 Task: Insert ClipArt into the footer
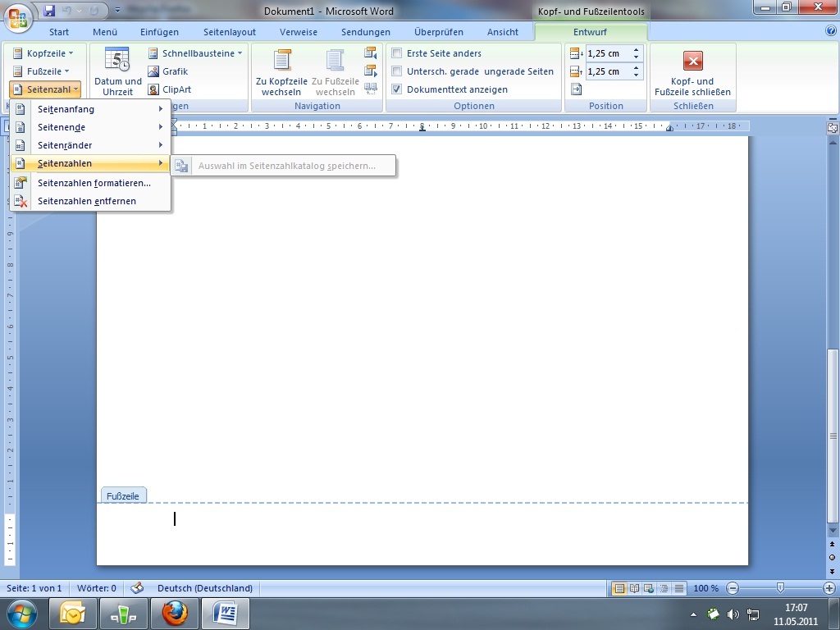[x=170, y=89]
